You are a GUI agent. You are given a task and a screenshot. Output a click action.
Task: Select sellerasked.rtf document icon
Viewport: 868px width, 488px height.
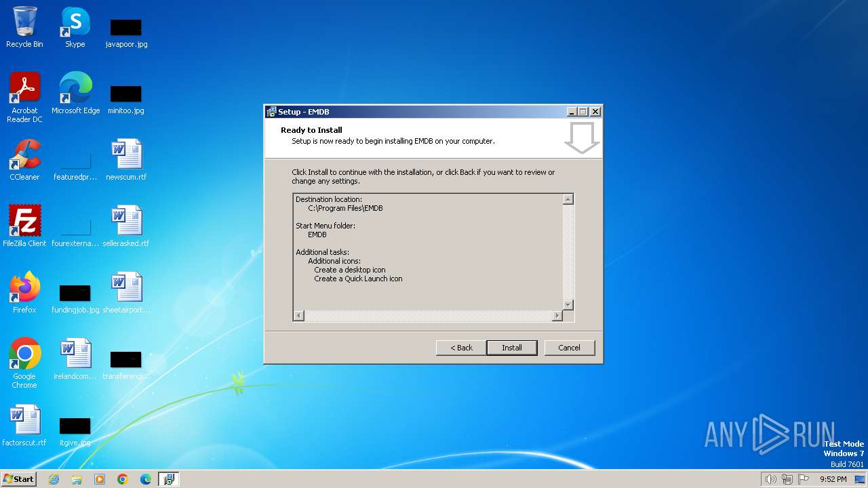coord(126,226)
